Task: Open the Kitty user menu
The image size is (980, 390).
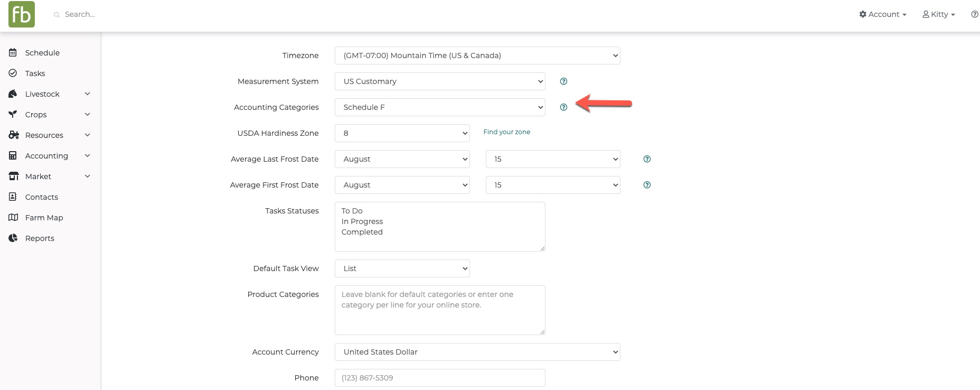Action: (939, 14)
